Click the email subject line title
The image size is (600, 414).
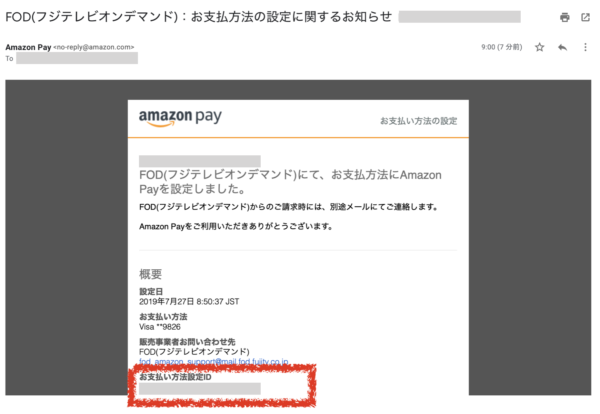click(199, 17)
